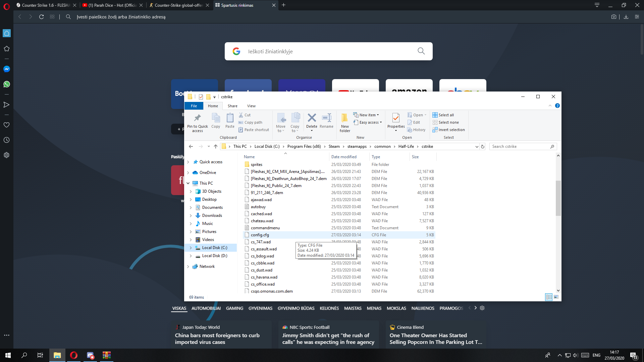This screenshot has height=362, width=644.
Task: Click WinRAR taskbar icon
Action: click(x=107, y=355)
